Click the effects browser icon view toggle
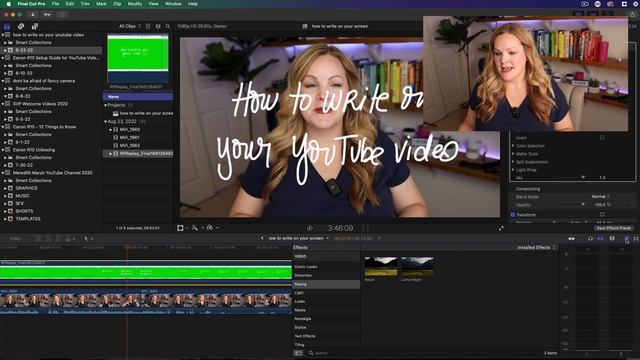 [299, 353]
